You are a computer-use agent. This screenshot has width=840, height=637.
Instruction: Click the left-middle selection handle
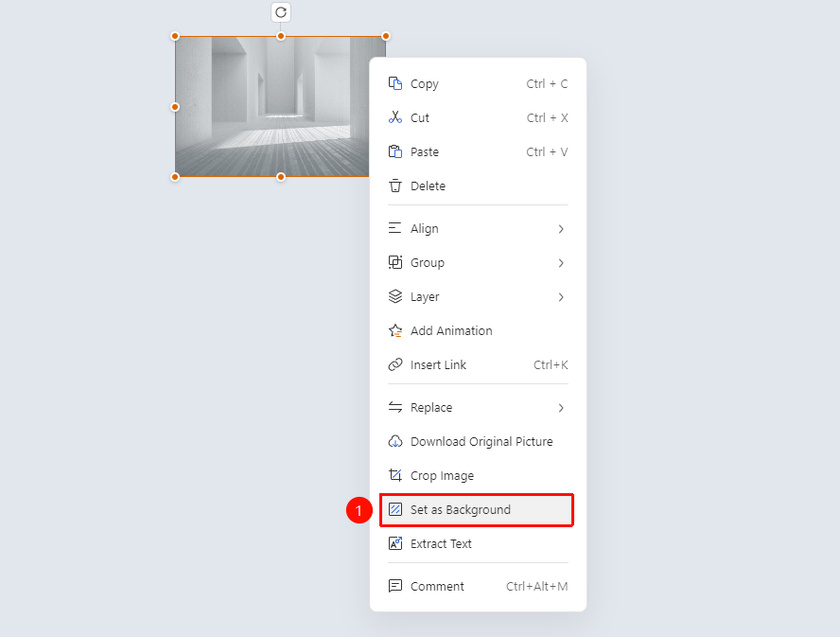[175, 107]
